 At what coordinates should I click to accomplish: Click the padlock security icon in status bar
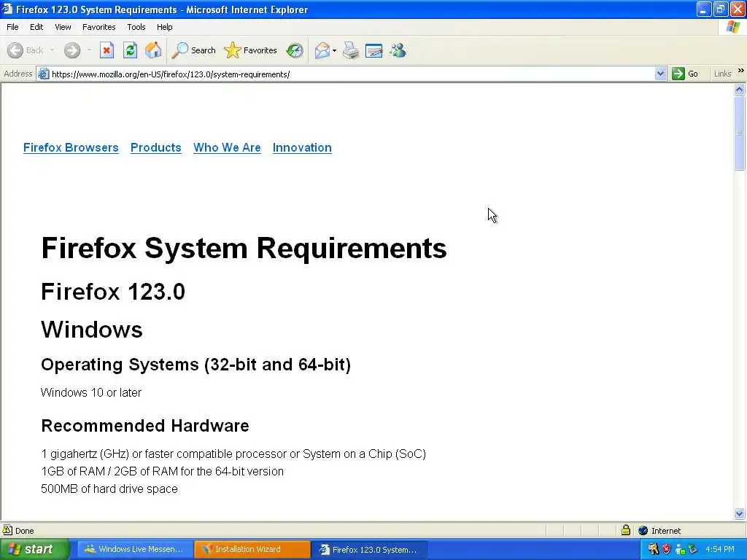click(625, 530)
